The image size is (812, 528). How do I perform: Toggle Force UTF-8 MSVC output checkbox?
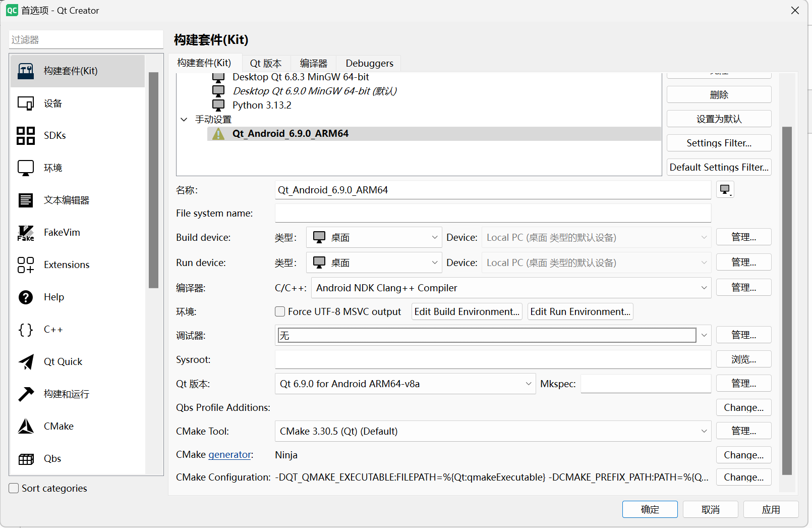[280, 312]
